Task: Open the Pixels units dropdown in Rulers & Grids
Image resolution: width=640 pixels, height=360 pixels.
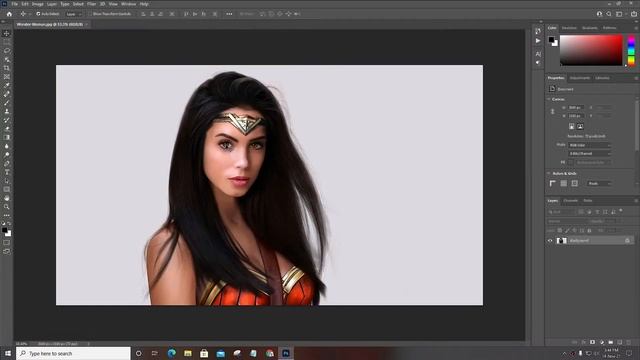Action: (x=599, y=184)
